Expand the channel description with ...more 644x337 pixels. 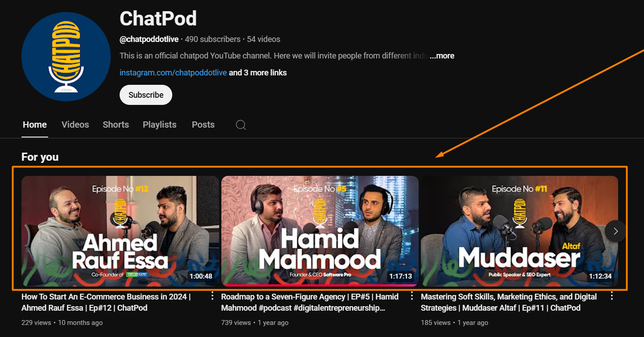point(442,56)
